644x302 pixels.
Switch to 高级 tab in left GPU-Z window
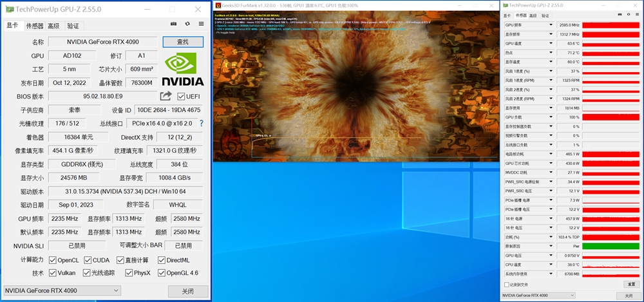pyautogui.click(x=53, y=26)
